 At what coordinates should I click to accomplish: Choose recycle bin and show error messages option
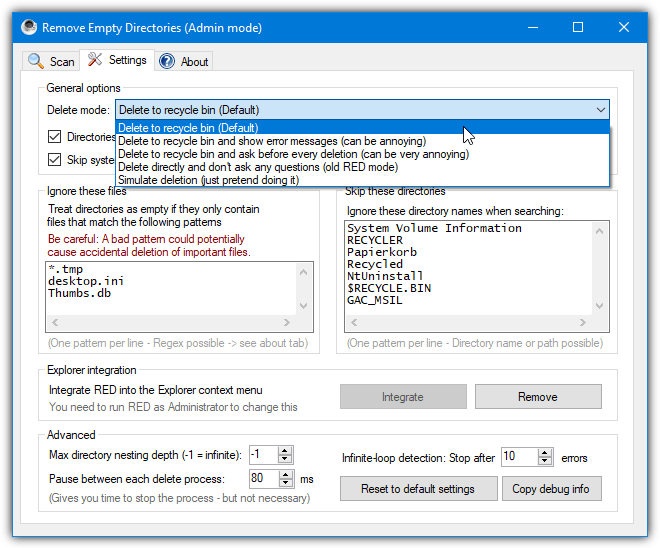362,141
